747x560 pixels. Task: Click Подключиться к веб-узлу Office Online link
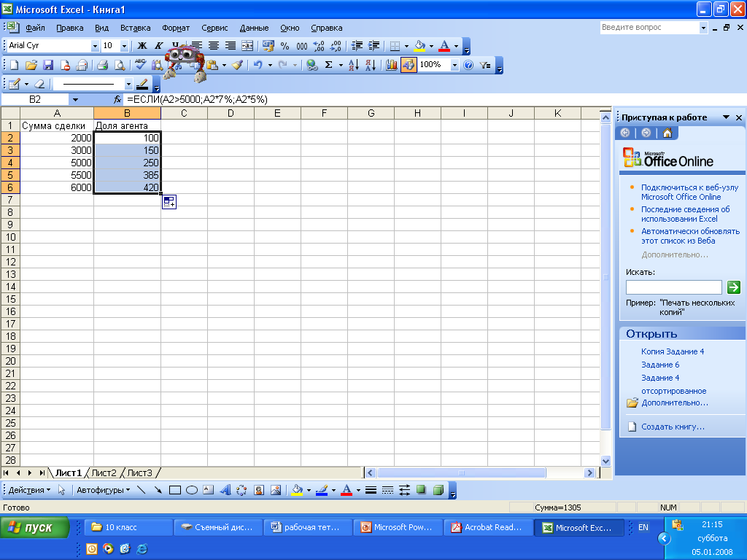[x=689, y=192]
